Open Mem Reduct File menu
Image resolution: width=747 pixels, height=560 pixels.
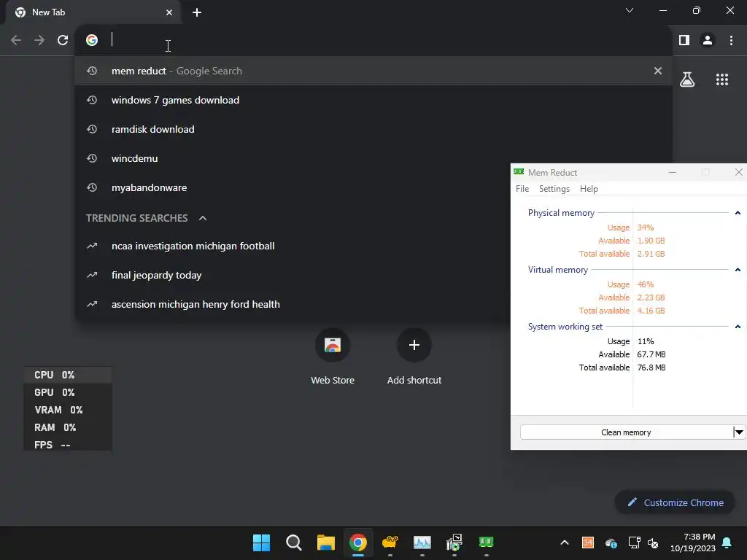point(522,189)
